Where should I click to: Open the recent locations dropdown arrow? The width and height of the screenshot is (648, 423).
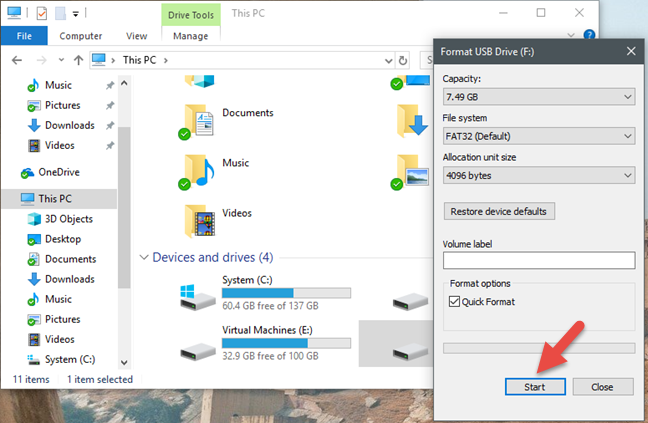coord(61,60)
